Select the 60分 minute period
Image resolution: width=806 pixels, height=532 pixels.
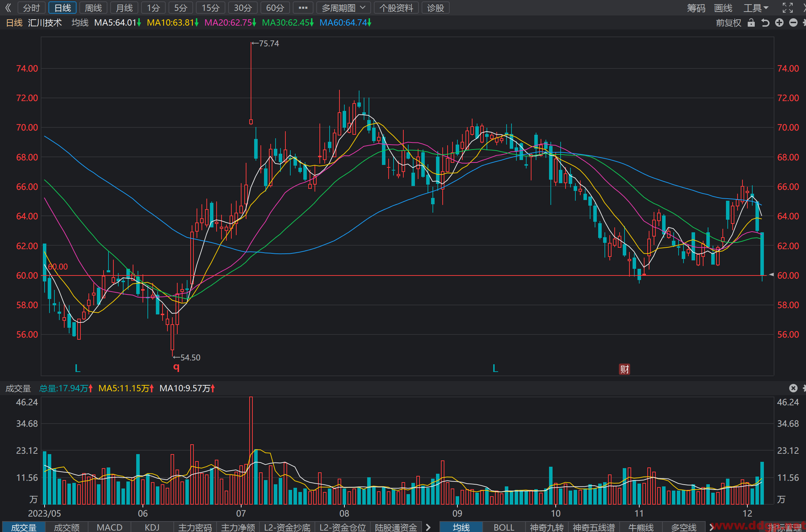275,8
